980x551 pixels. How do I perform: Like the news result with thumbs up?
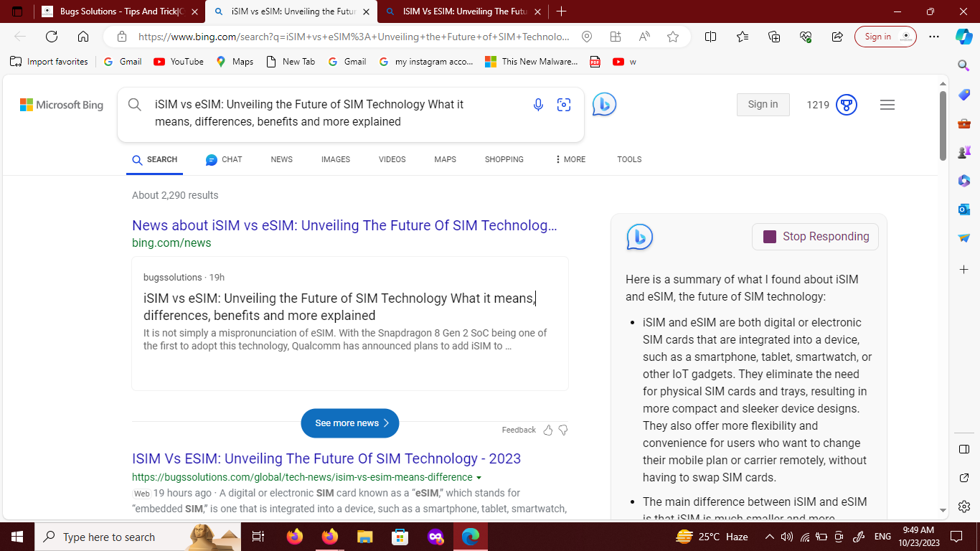coord(548,430)
